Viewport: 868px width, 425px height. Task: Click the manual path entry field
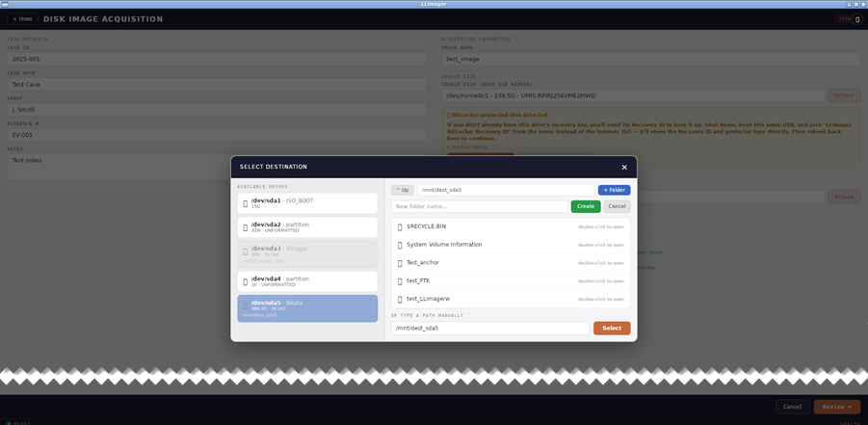click(x=490, y=328)
